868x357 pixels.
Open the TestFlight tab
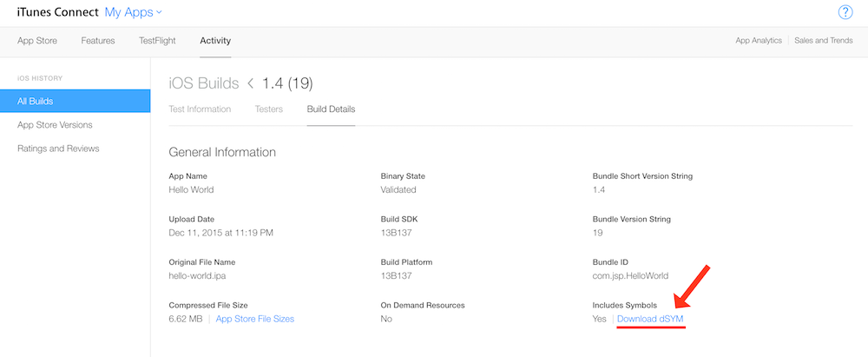(x=157, y=41)
